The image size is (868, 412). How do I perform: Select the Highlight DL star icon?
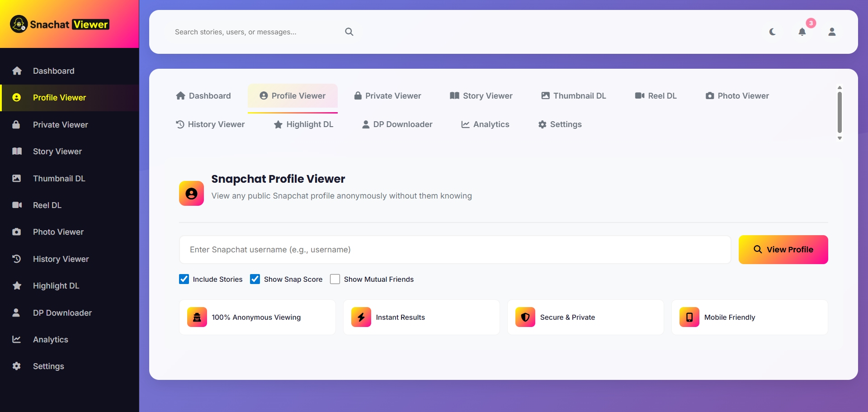click(17, 286)
